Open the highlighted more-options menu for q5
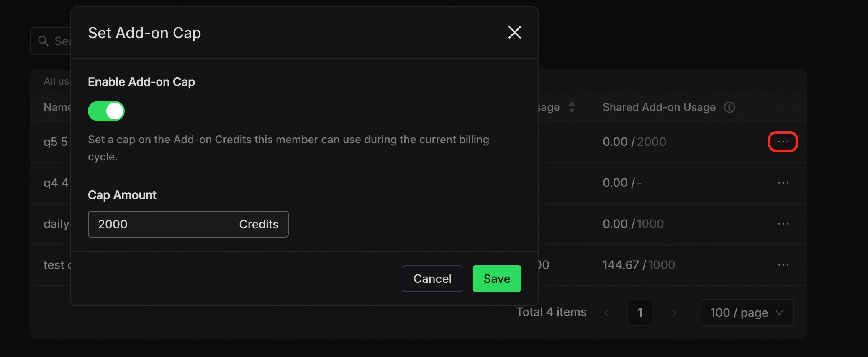Image resolution: width=868 pixels, height=357 pixels. (x=783, y=142)
